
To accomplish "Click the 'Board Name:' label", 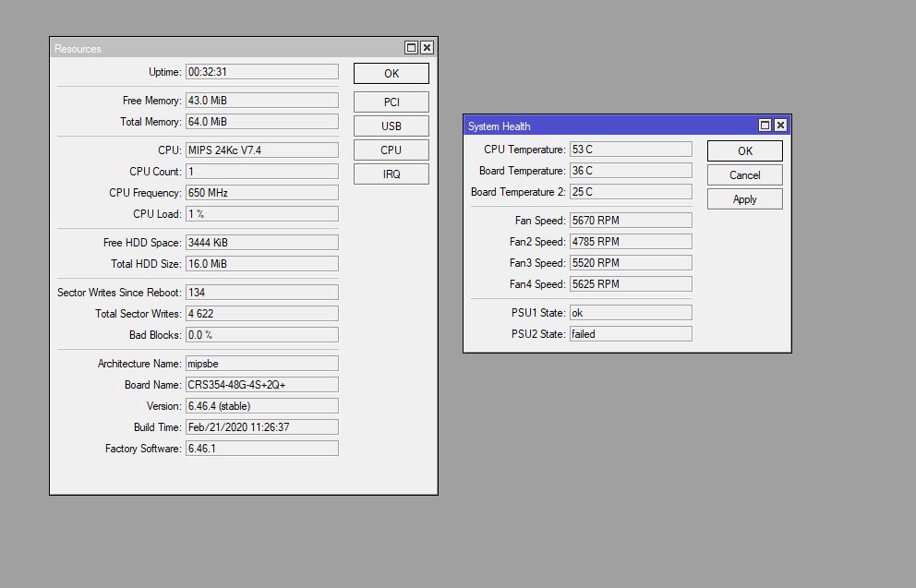I will tap(152, 385).
